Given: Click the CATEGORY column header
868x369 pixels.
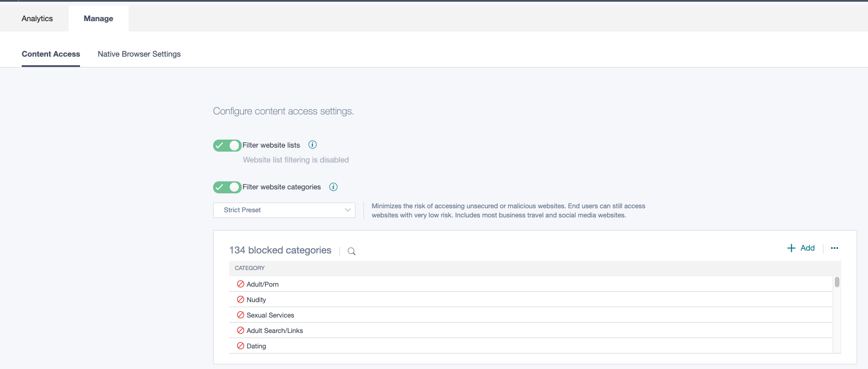Looking at the screenshot, I should [250, 268].
